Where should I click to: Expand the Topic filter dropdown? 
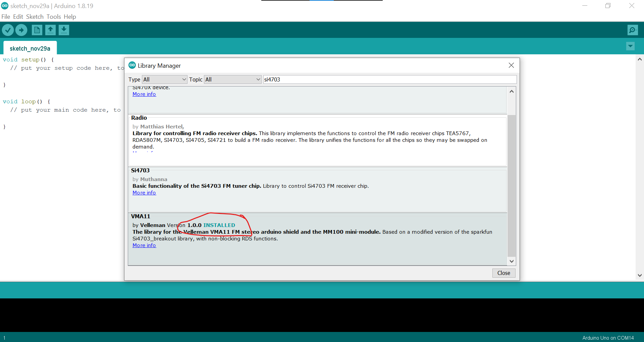[232, 79]
